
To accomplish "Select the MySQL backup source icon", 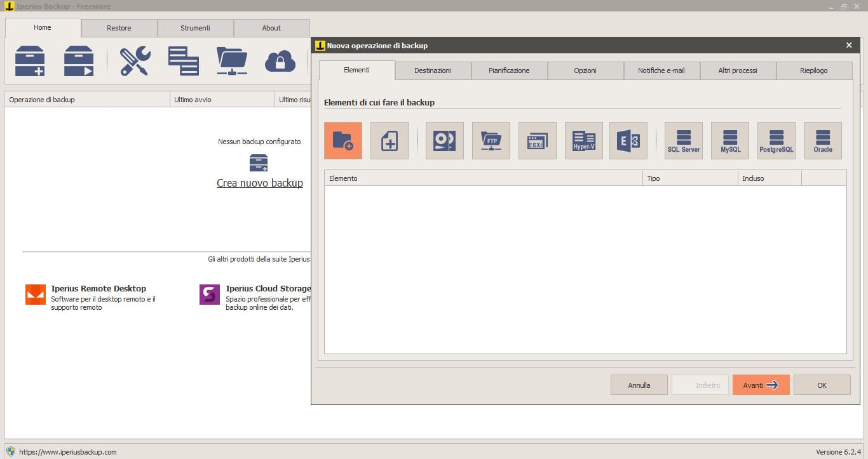I will (729, 140).
